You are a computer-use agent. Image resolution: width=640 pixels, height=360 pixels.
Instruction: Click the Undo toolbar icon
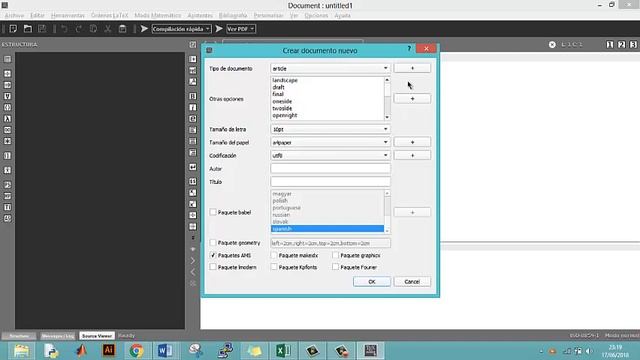point(64,29)
